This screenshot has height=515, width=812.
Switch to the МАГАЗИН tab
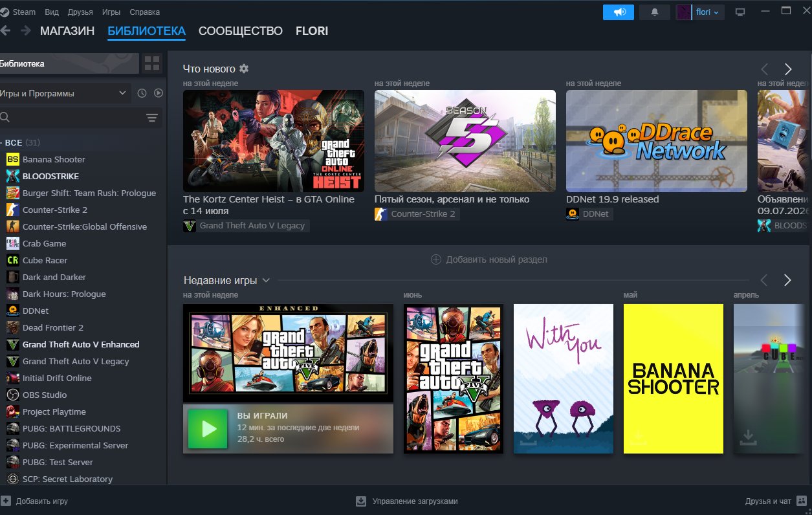coord(67,31)
